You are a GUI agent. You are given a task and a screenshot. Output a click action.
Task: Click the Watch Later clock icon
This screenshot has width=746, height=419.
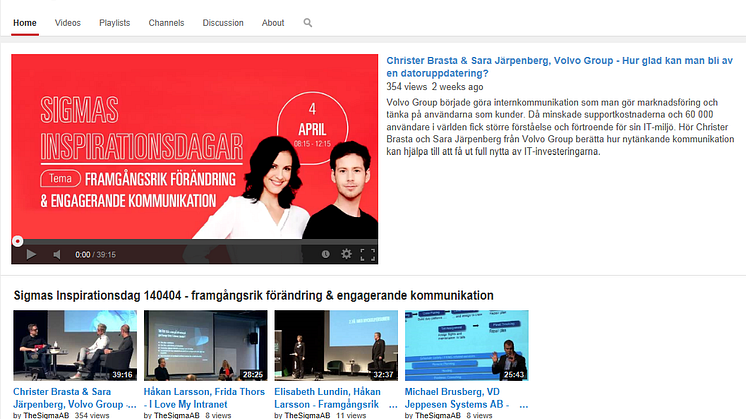click(325, 254)
